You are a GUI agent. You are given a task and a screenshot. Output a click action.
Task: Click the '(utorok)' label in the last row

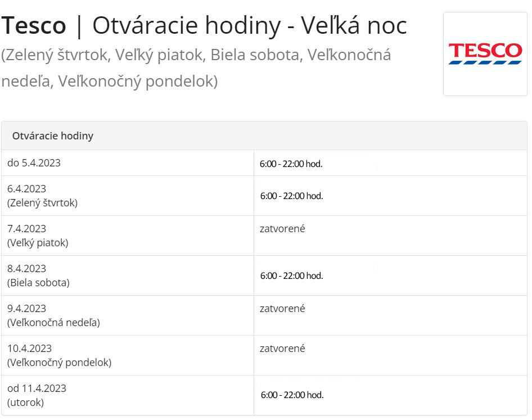(25, 403)
